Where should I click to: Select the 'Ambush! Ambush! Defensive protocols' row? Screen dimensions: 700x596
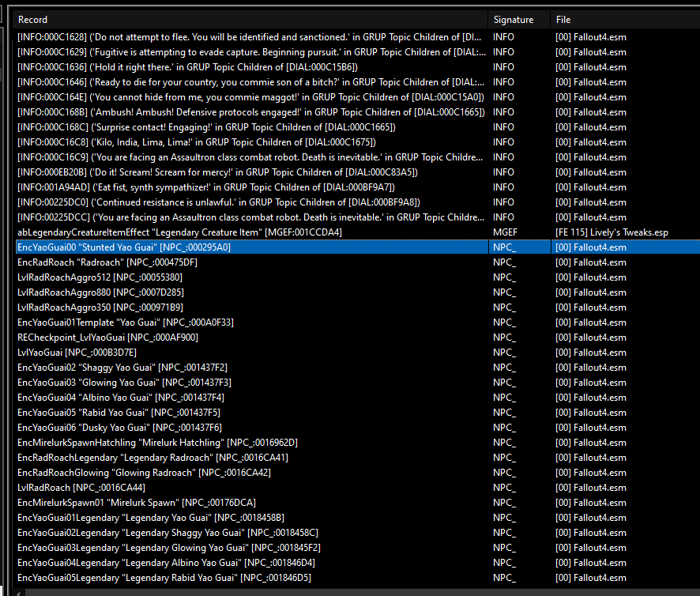click(357, 112)
